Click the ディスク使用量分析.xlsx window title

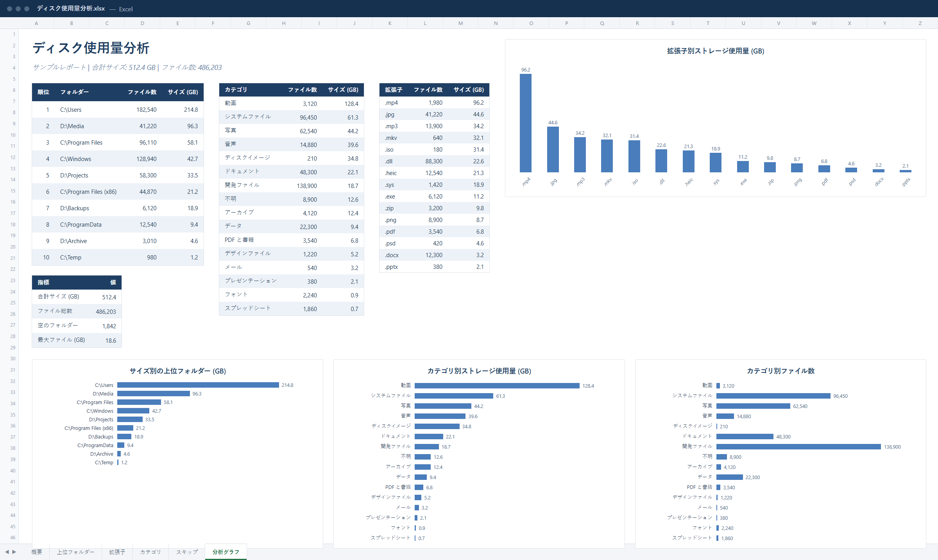point(71,8)
